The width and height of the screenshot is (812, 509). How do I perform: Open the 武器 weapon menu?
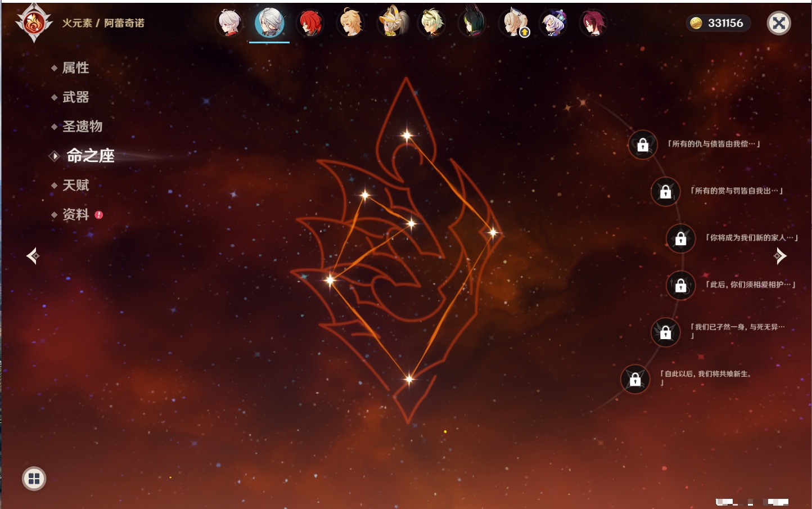[x=75, y=97]
